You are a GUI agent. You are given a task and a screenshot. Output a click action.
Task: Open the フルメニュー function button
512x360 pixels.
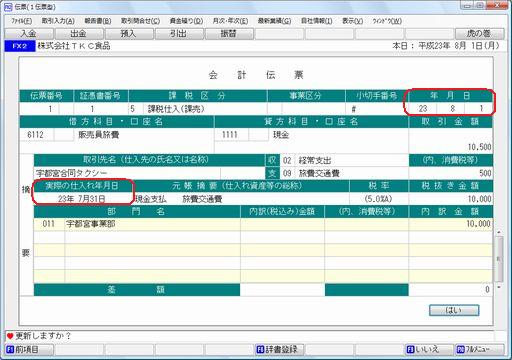[479, 349]
